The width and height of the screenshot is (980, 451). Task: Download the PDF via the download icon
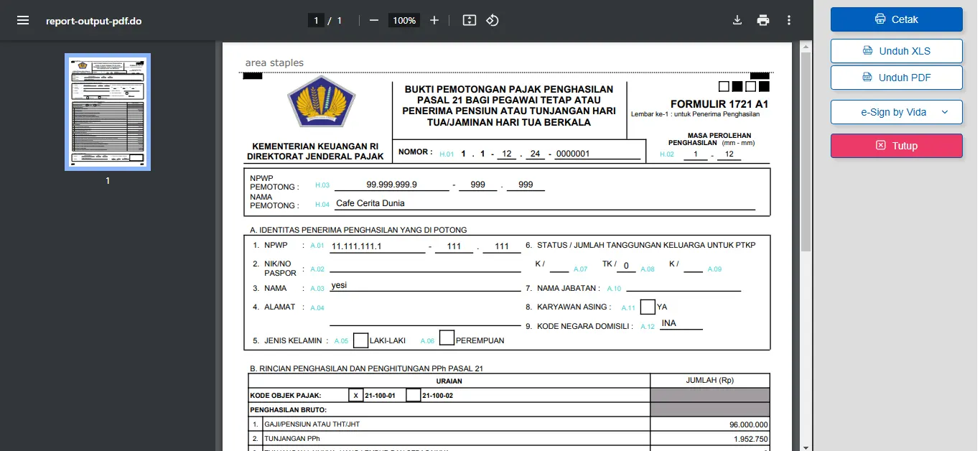coord(737,20)
